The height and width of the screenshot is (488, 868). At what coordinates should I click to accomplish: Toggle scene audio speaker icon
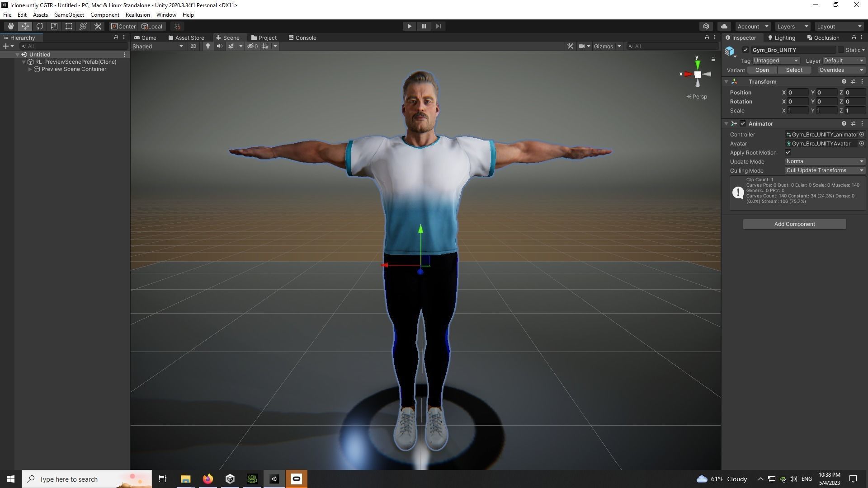[x=219, y=46]
